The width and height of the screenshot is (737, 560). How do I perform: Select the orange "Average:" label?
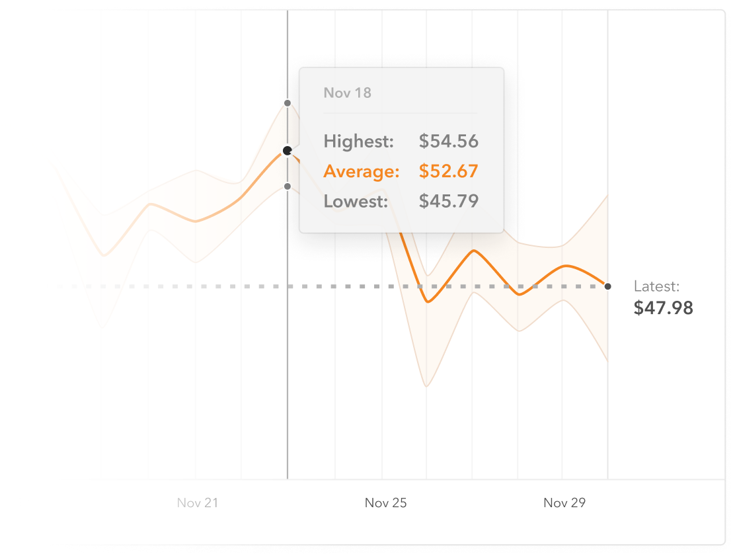pyautogui.click(x=362, y=172)
